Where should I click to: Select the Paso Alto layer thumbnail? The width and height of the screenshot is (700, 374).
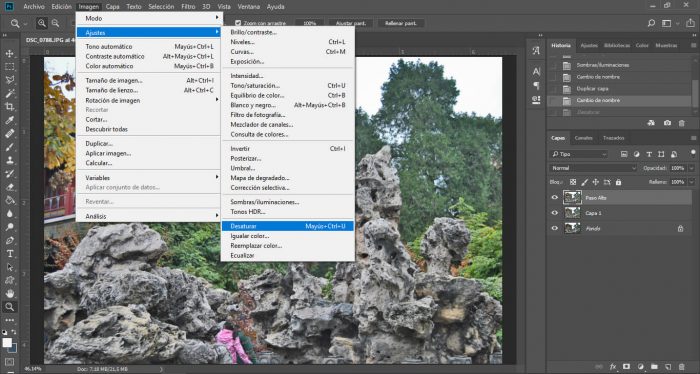(x=572, y=198)
